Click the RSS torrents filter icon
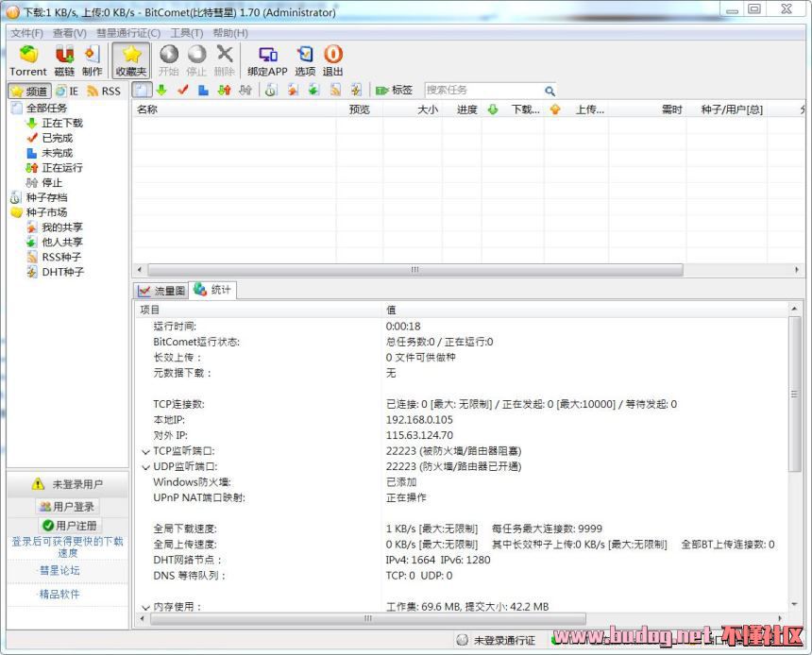The image size is (812, 655). (x=335, y=90)
